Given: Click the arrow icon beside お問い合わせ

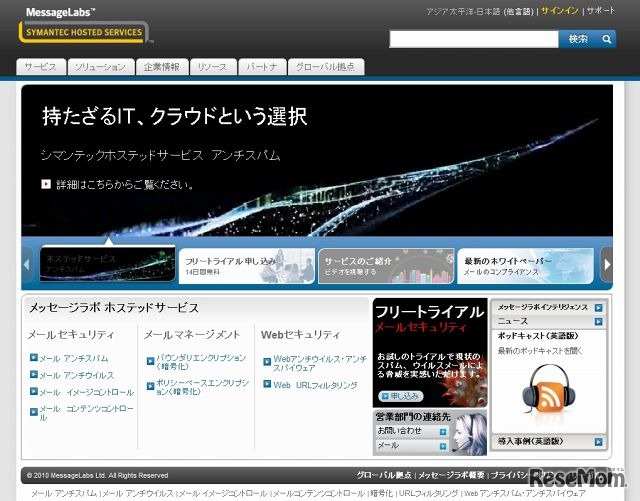Looking at the screenshot, I should [443, 432].
